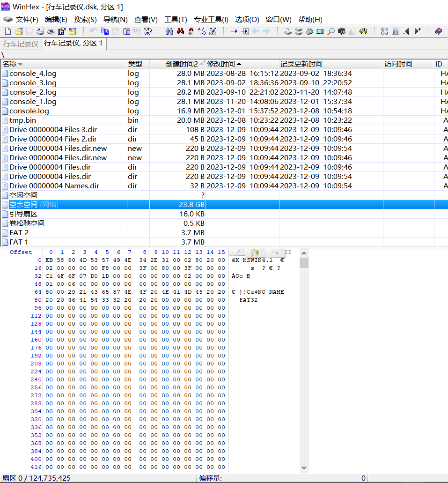
Task: Click the Paste clipboard toolbar icon
Action: 126,31
